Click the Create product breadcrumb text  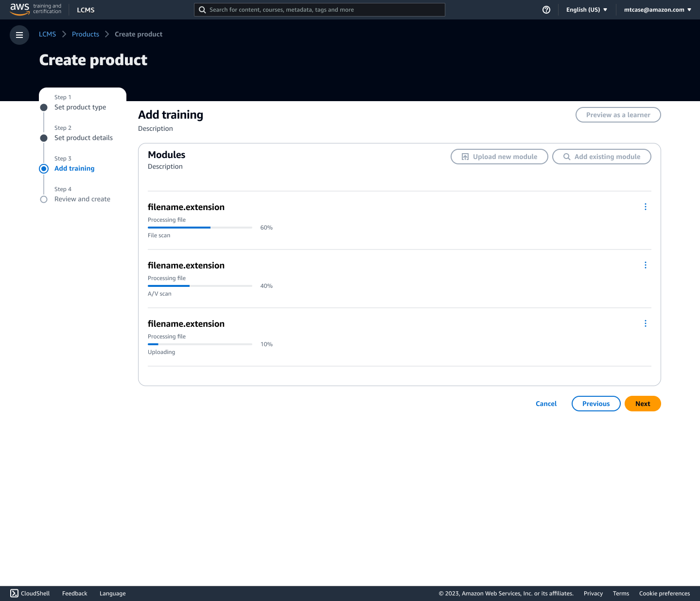(x=139, y=34)
